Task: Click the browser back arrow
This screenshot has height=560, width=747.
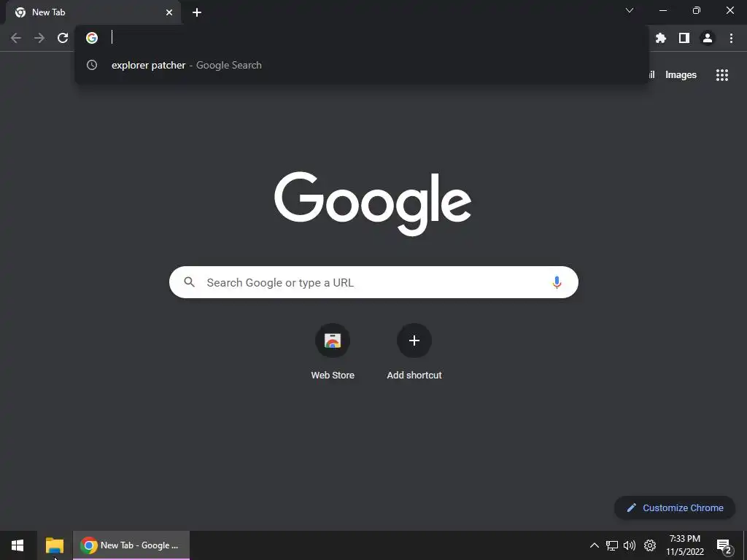Action: click(x=16, y=38)
